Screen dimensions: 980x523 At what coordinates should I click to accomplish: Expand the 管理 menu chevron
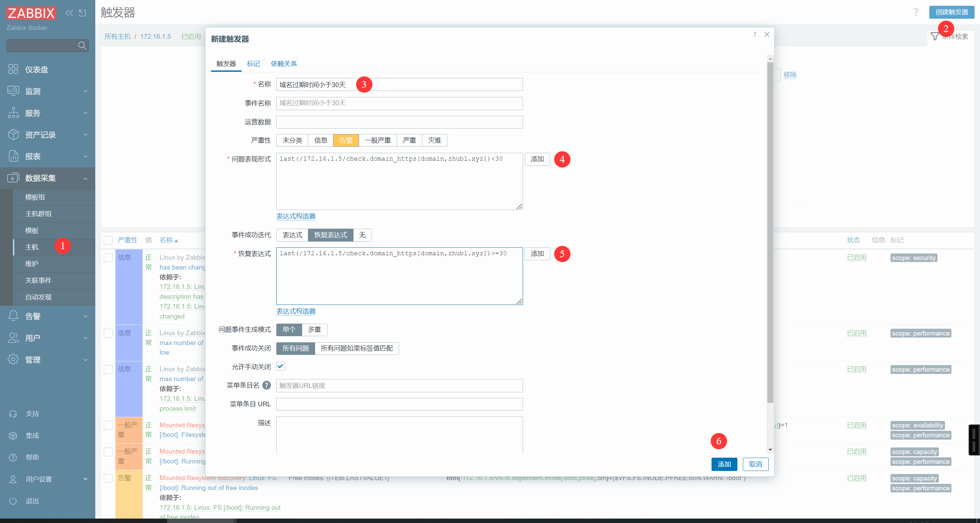click(86, 360)
